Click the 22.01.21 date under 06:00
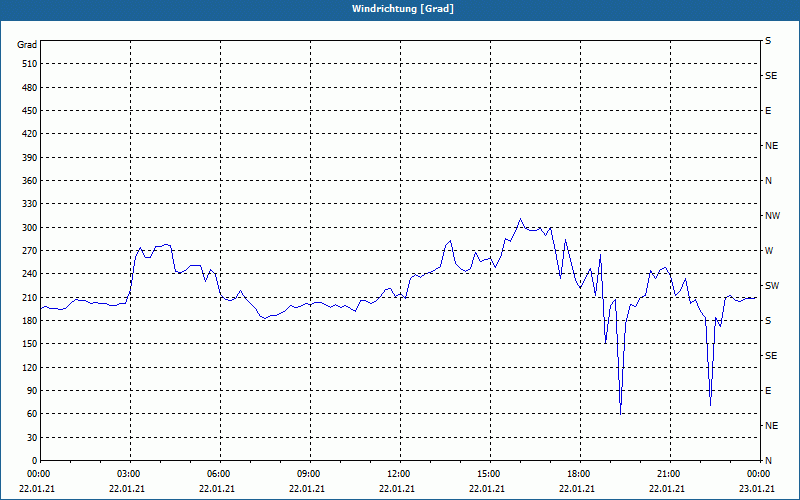The image size is (800, 500). point(217,488)
